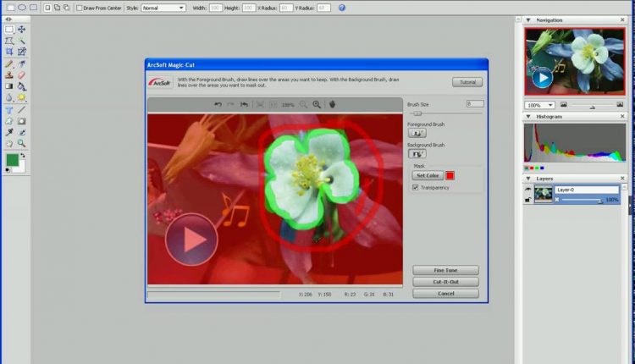Choose rounded rectangle shape in options bar

[33, 8]
